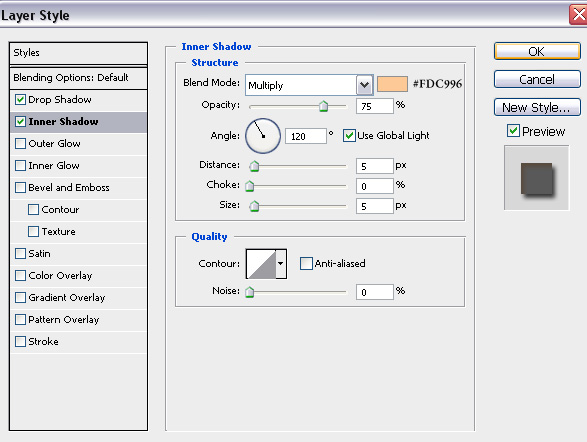Open the Drop Shadow settings label
Image resolution: width=587 pixels, height=442 pixels.
(x=60, y=100)
